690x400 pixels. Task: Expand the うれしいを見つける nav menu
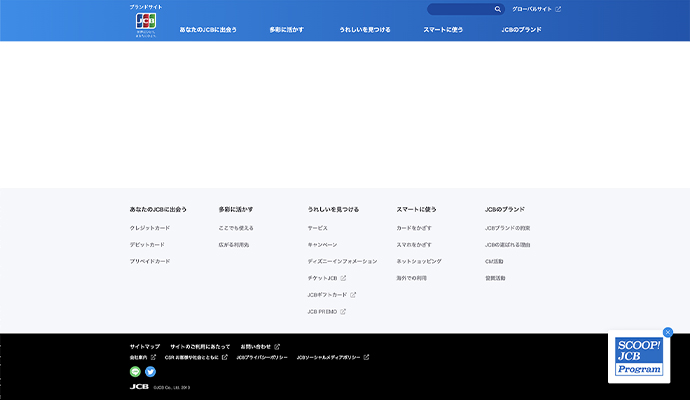(364, 30)
